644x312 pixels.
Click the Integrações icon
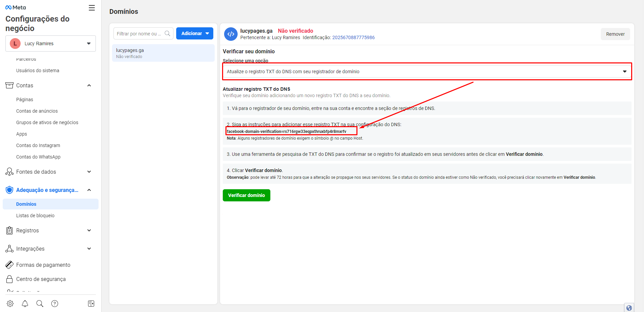pos(9,249)
